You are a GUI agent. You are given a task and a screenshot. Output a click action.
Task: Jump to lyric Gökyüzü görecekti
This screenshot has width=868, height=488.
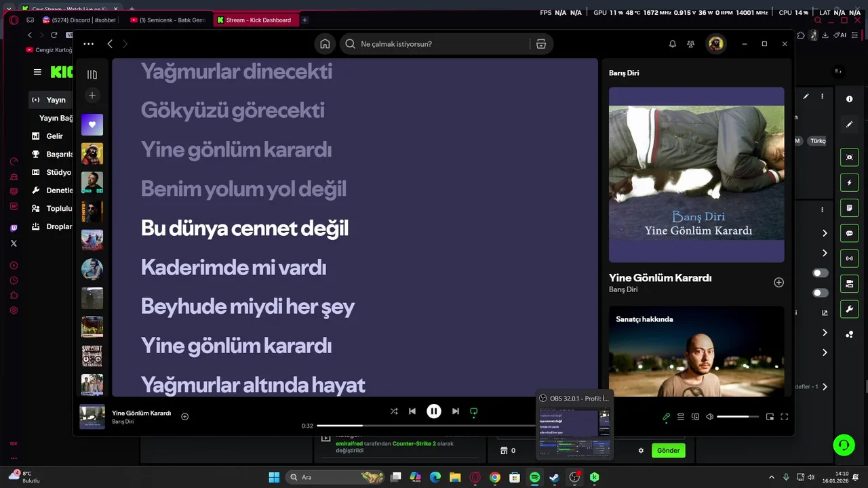233,110
